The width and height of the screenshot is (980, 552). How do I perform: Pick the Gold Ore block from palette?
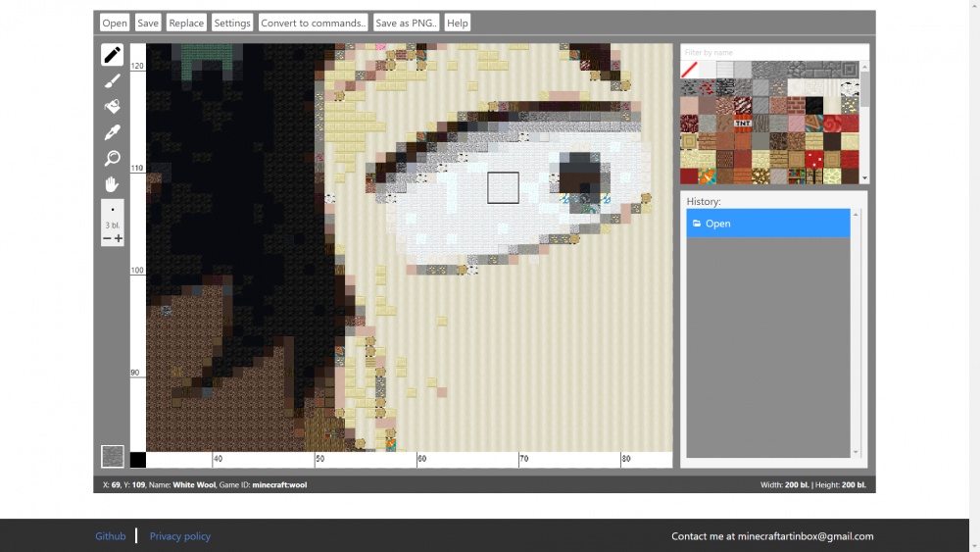(850, 105)
